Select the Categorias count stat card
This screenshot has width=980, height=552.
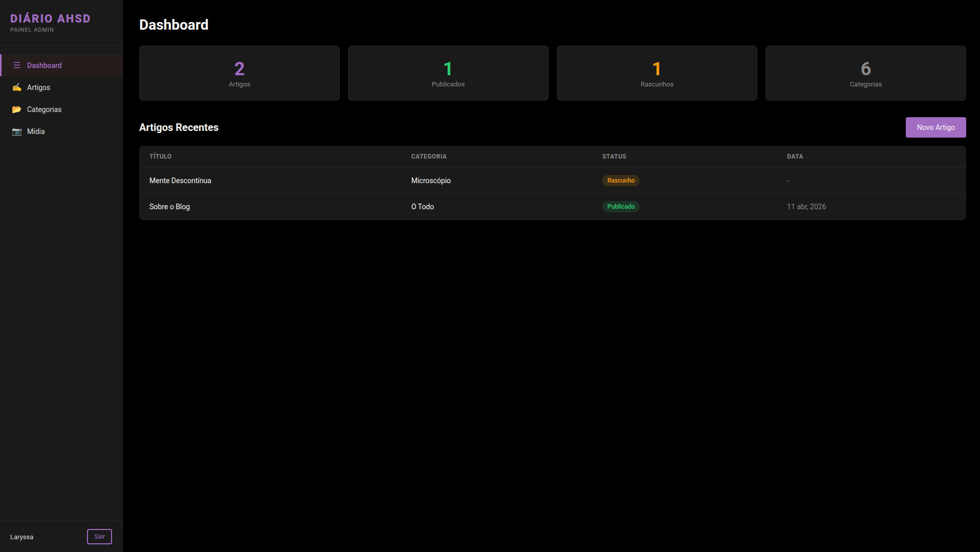[866, 73]
